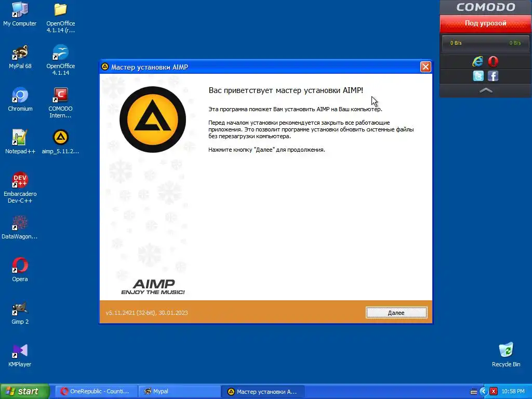Click the red Под угрозой status banner
Viewport: 532px width, 399px height.
click(x=486, y=23)
